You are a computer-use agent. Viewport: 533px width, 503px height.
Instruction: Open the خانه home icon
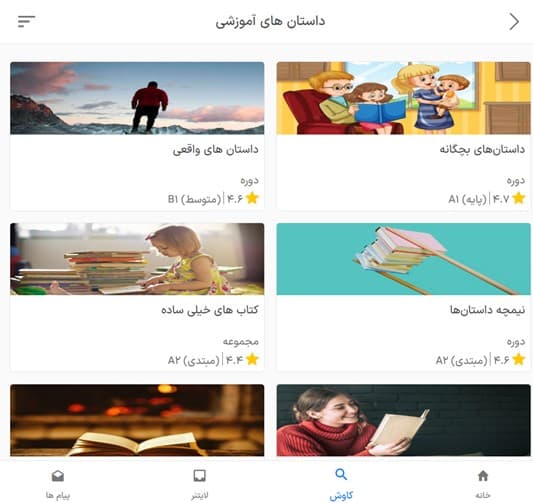pos(483,476)
